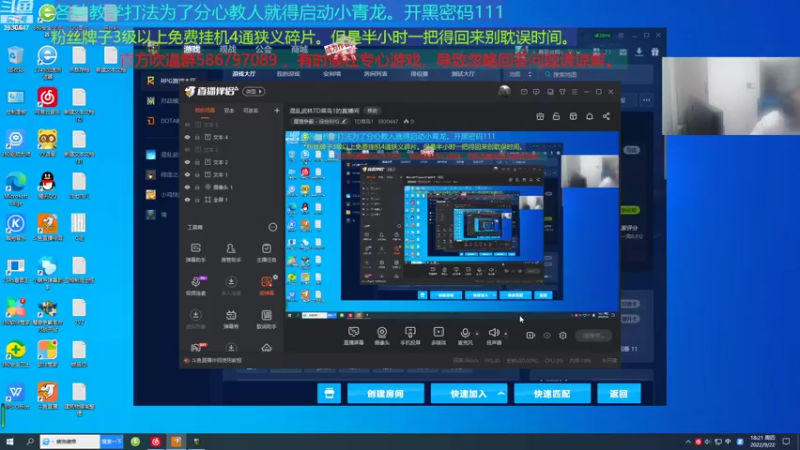Open 排位赛 sub-tab in game window
800x450 pixels.
(419, 74)
